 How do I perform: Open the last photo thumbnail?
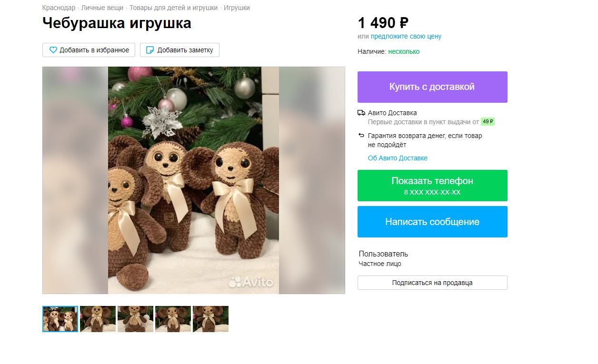click(x=210, y=319)
